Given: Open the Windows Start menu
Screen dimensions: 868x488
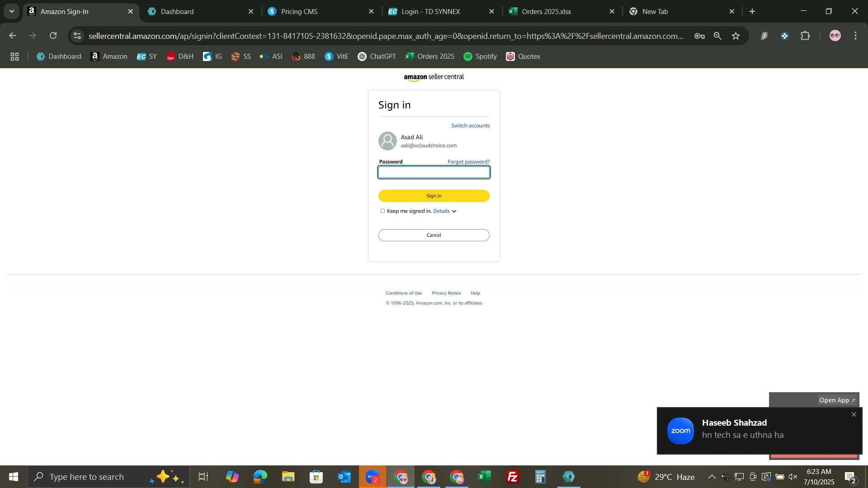Looking at the screenshot, I should (x=14, y=477).
